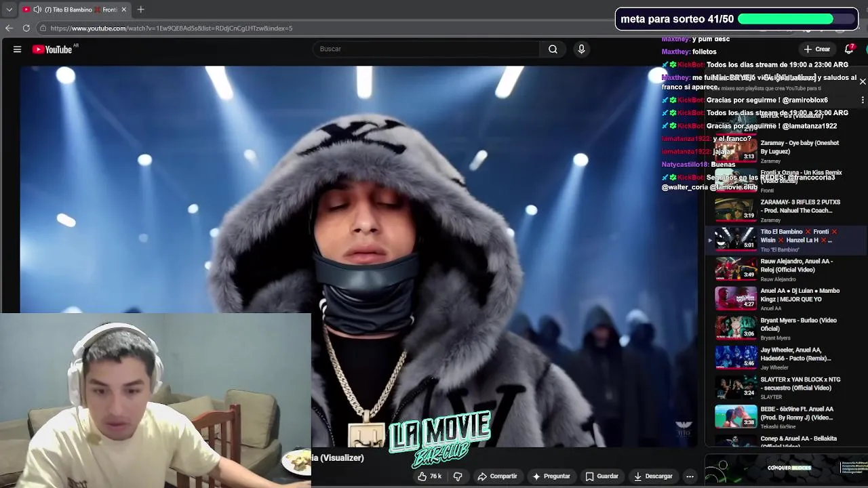Like the video with the thumbs-up 76 k button

(x=429, y=476)
